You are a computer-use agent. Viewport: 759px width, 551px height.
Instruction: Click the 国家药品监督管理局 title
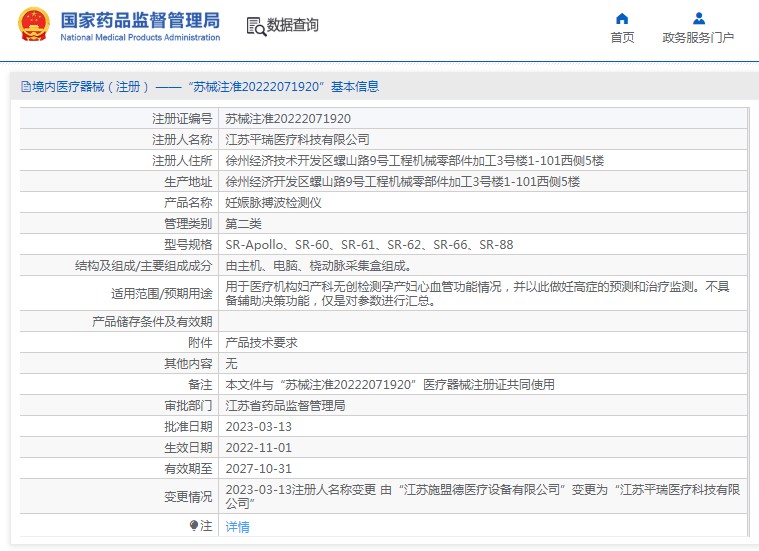[140, 20]
